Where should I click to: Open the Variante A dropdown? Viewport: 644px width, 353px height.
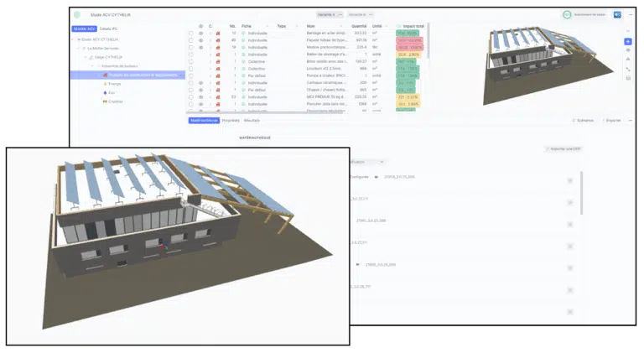coord(329,14)
